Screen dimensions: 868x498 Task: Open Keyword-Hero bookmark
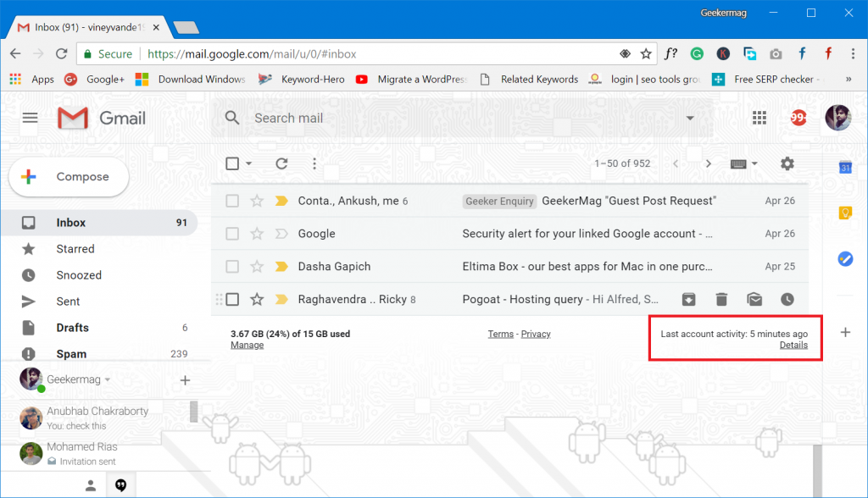click(x=302, y=79)
